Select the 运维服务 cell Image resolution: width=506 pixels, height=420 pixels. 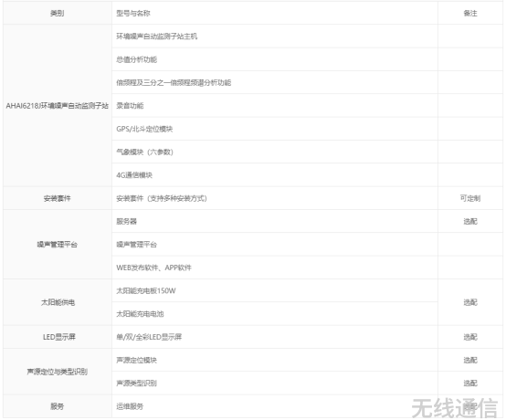[x=275, y=406]
